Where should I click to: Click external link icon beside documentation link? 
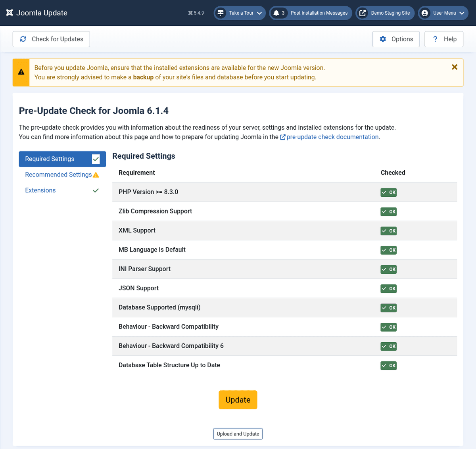283,137
